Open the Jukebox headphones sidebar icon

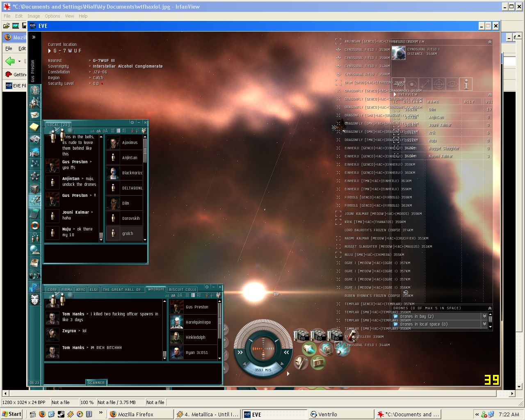click(35, 275)
